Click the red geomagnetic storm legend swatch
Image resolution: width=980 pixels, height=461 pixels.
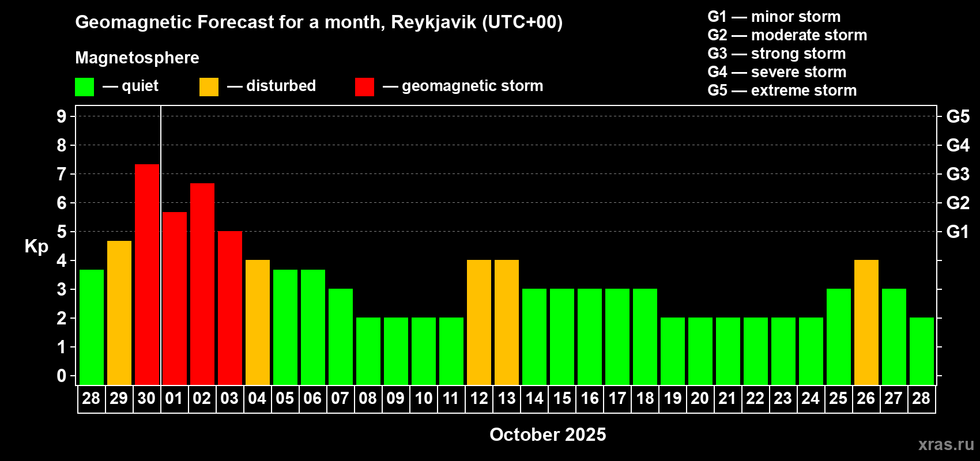coord(364,87)
